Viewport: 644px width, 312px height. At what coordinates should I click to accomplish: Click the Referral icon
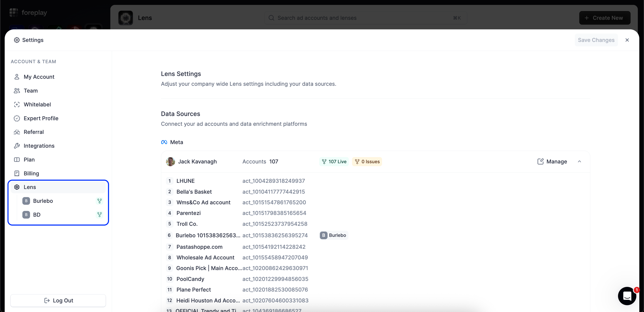point(17,132)
